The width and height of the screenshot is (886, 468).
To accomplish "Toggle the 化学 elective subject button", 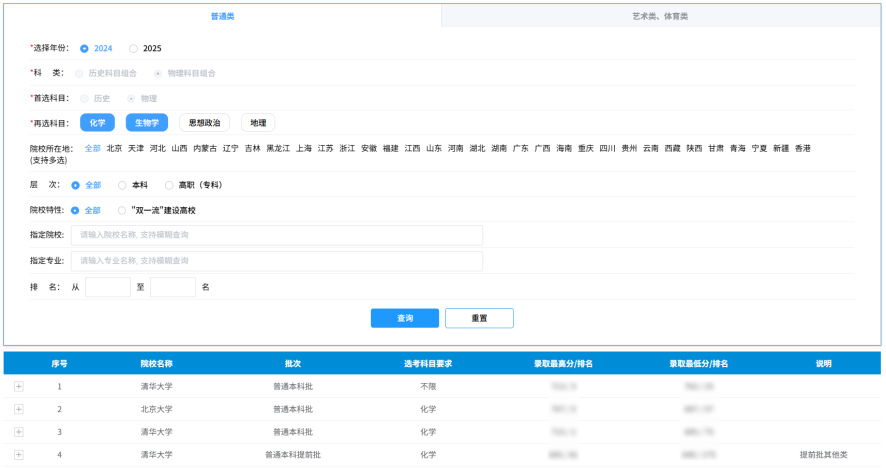I will [x=97, y=123].
